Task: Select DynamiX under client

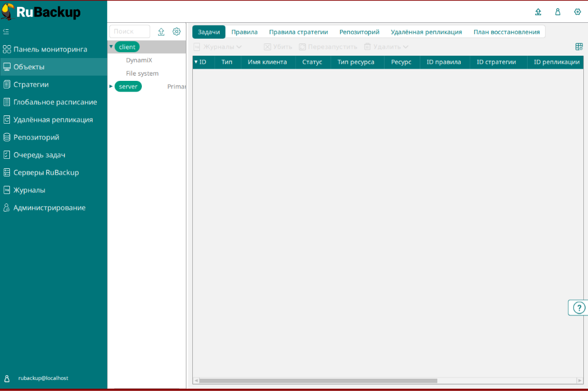Action: coord(139,60)
